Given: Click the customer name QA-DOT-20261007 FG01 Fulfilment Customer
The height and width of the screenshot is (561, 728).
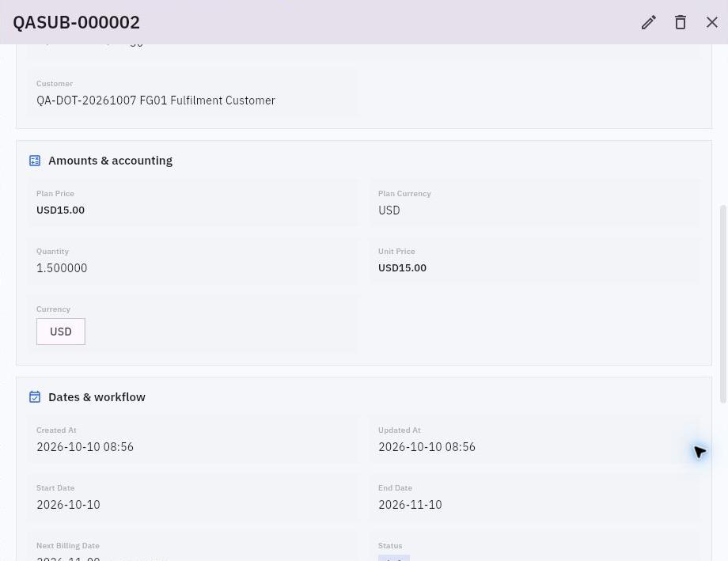Looking at the screenshot, I should tap(156, 100).
